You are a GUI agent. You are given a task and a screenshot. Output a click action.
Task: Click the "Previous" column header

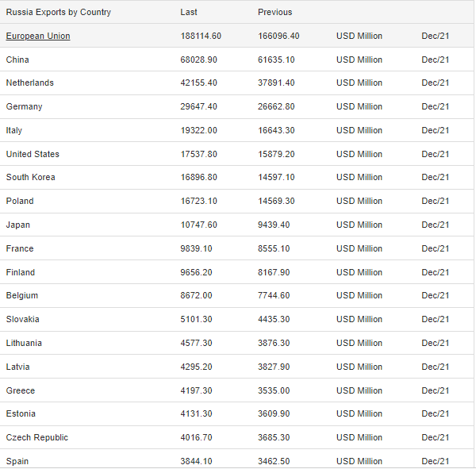(274, 13)
